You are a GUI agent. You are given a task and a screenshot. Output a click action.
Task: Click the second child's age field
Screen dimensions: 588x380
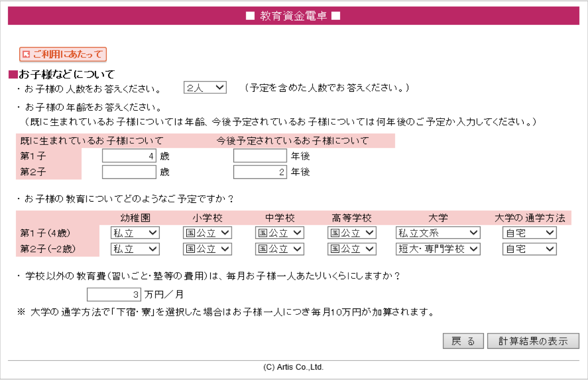(129, 172)
